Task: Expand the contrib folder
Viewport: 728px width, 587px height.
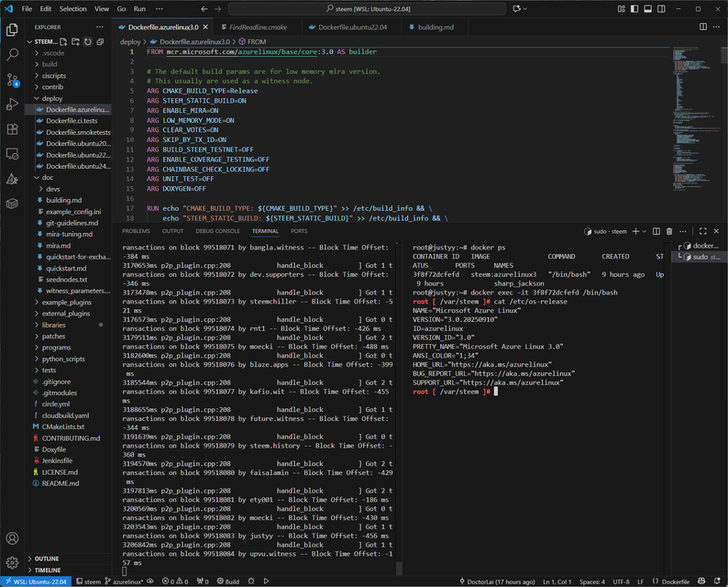Action: point(52,87)
